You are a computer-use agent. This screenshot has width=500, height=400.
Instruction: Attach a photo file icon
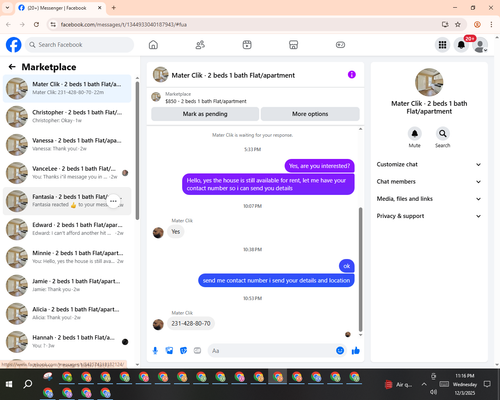[169, 351]
